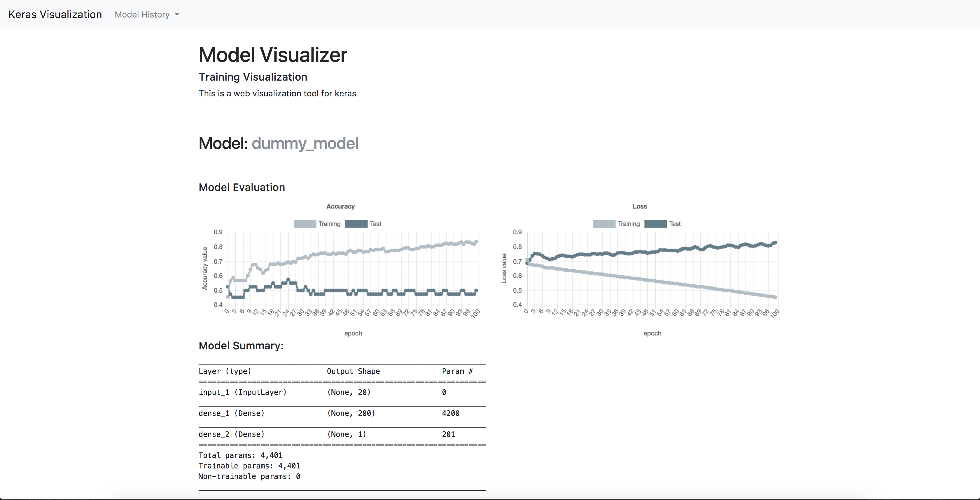Click the Model History caret arrow

point(177,15)
